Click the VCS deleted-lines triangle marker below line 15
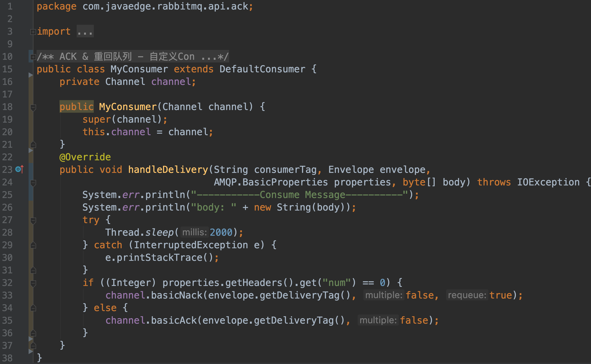591x364 pixels. coord(30,75)
